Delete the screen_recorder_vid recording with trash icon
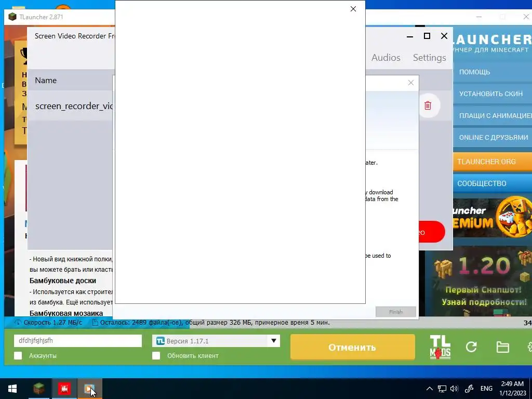532x399 pixels. 428,105
